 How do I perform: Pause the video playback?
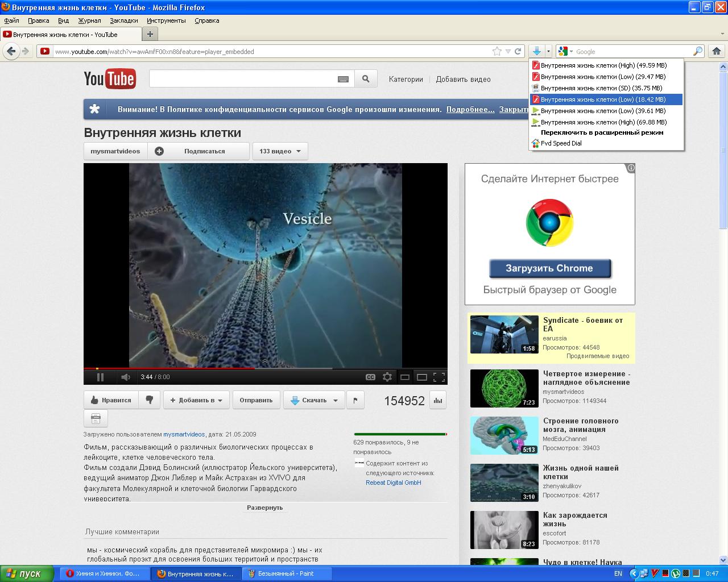[x=100, y=377]
